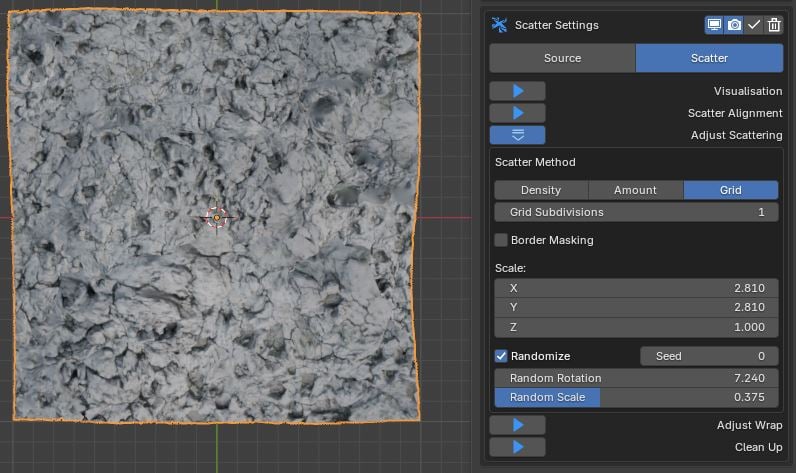Toggle render visibility camera icon
Viewport: 796px width, 473px height.
click(x=734, y=25)
